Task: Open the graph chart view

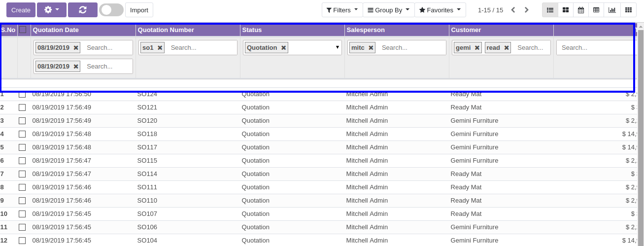Action: click(x=612, y=10)
